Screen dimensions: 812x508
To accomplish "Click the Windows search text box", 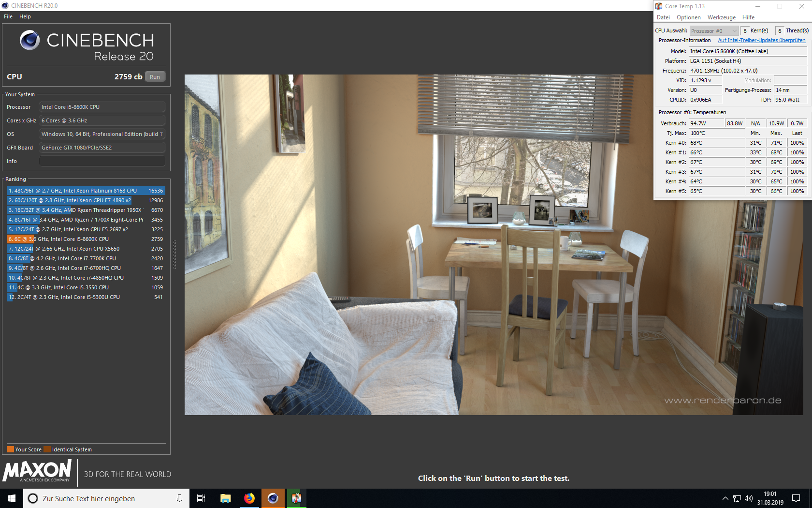I will pyautogui.click(x=106, y=498).
